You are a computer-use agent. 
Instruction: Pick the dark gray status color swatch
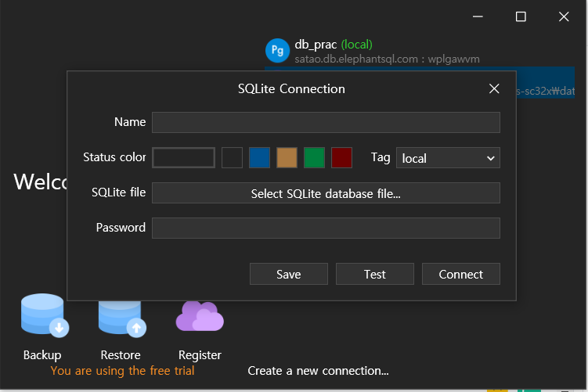(232, 157)
